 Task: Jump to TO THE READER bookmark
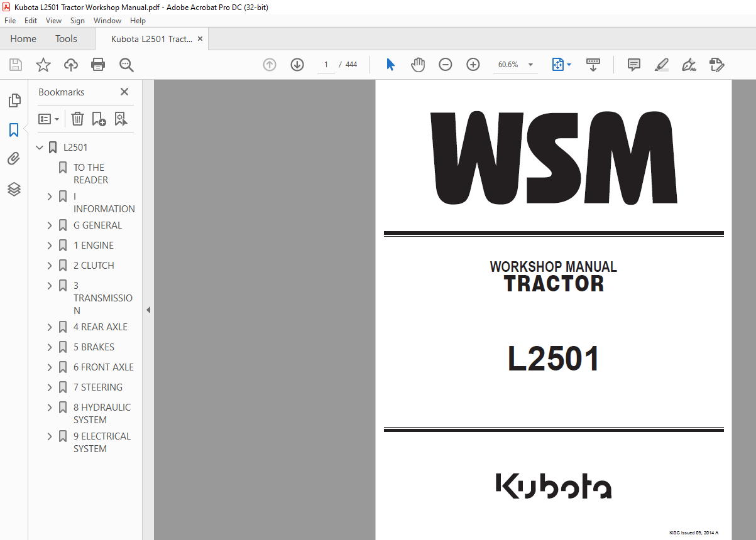90,174
